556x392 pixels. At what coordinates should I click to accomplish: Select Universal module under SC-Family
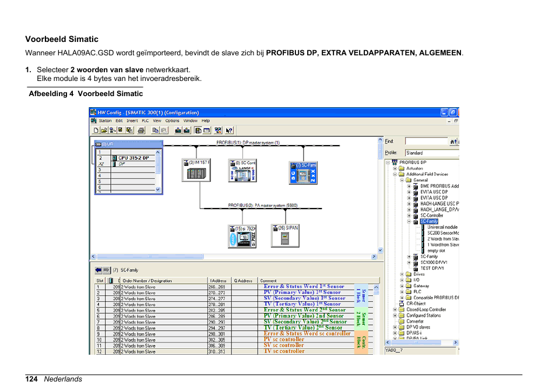[442, 227]
